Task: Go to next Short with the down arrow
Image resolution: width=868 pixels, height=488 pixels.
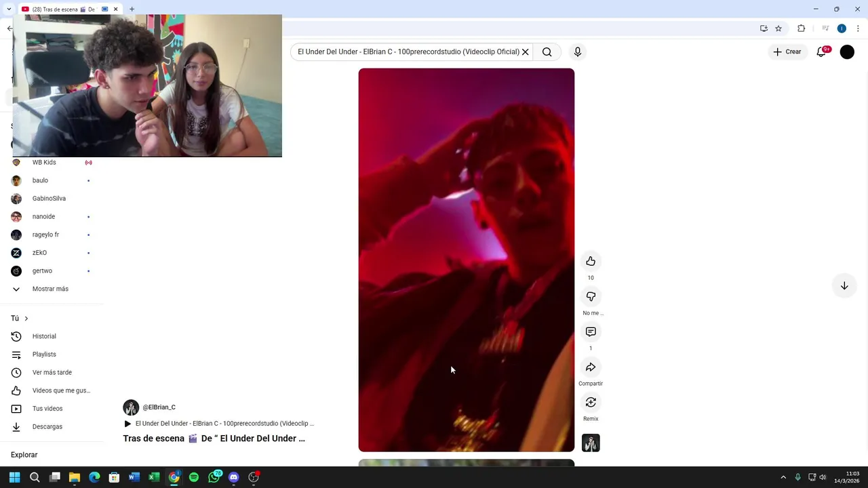Action: pos(844,286)
